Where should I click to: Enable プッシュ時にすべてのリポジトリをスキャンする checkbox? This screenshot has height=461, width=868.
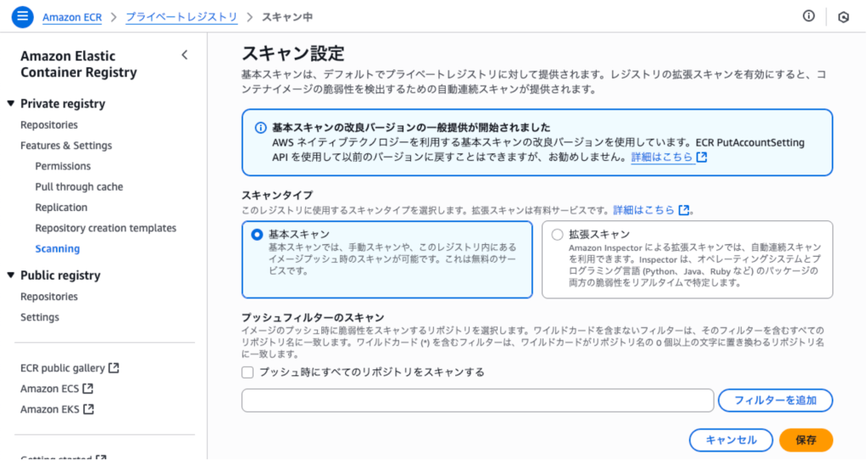[248, 372]
